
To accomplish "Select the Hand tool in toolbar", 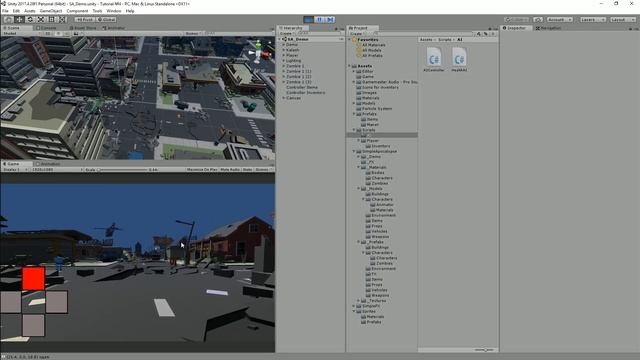I will coord(8,19).
